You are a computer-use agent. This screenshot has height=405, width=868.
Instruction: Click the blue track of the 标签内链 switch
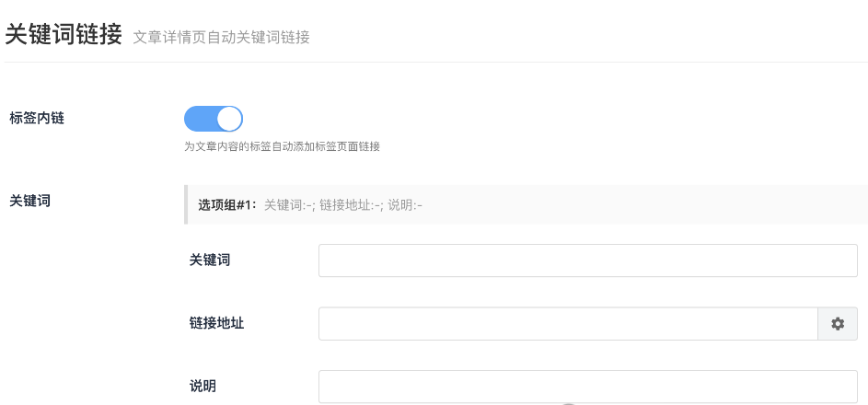point(200,119)
